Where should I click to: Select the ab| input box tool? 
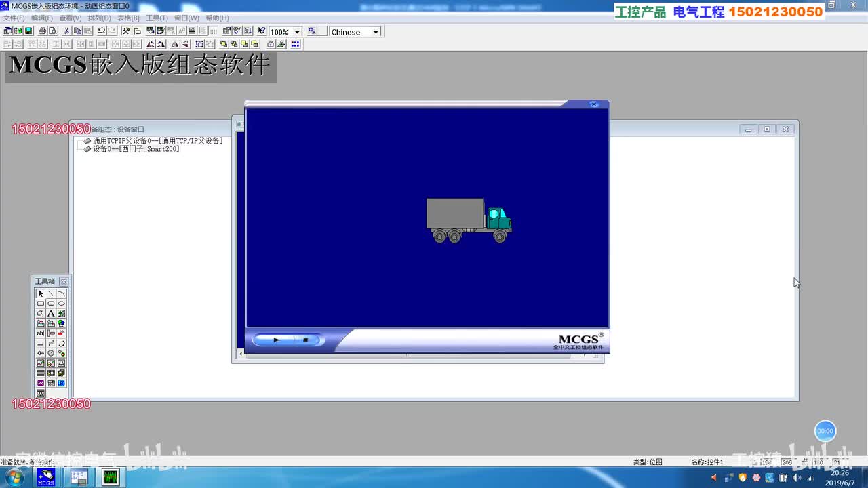(x=41, y=333)
